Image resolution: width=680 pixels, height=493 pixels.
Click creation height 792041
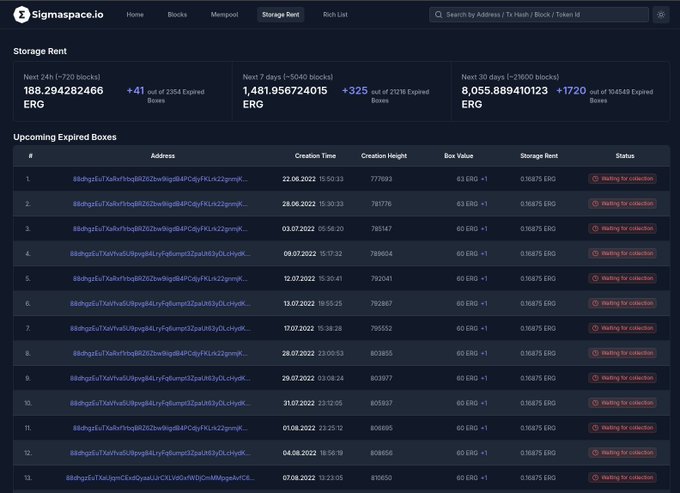[x=381, y=279]
